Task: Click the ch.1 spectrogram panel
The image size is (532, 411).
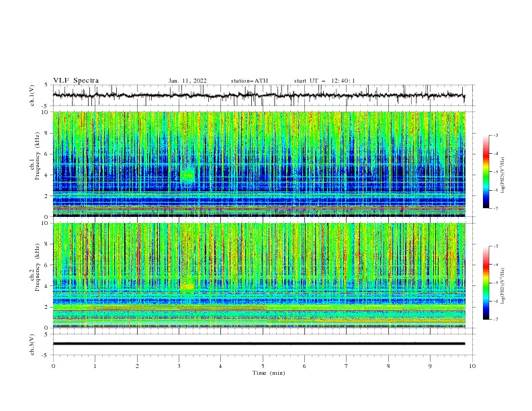Action: [x=259, y=164]
